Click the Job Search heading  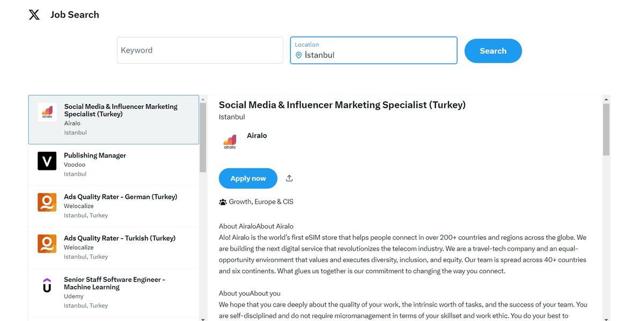coord(75,13)
